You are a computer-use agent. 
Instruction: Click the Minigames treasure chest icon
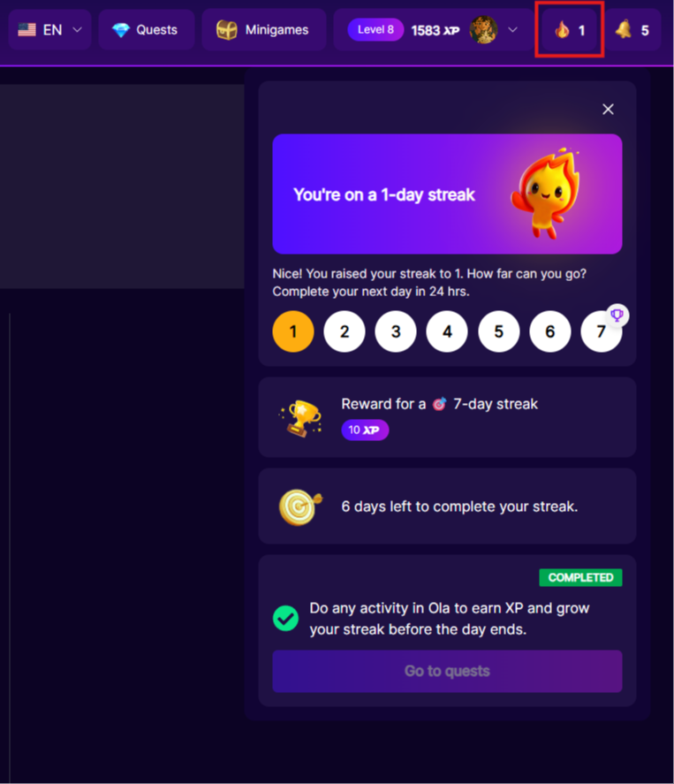coord(226,30)
